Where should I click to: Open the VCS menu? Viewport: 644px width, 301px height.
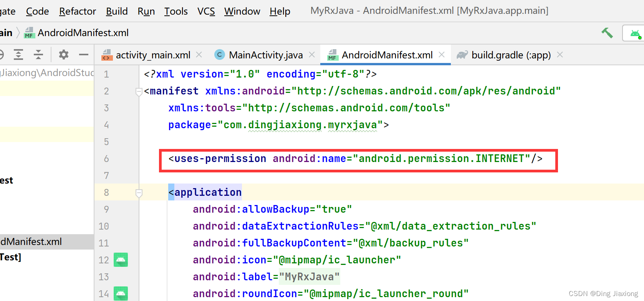(206, 12)
